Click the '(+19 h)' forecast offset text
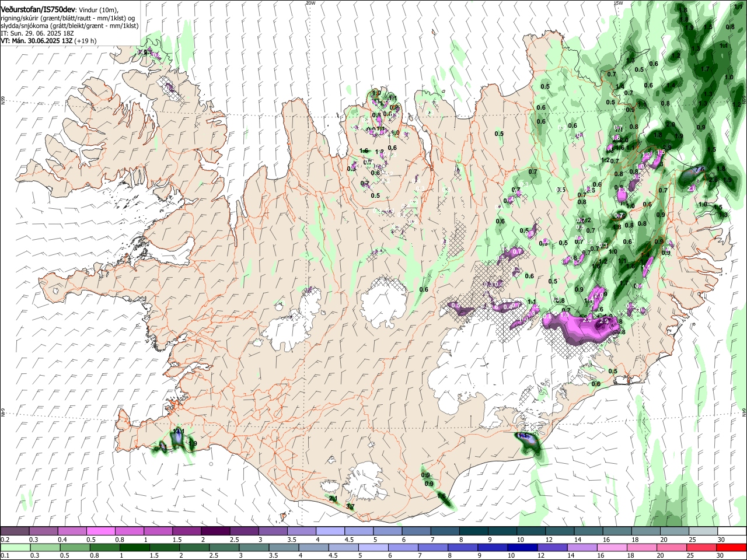The height and width of the screenshot is (560, 747). [x=85, y=41]
